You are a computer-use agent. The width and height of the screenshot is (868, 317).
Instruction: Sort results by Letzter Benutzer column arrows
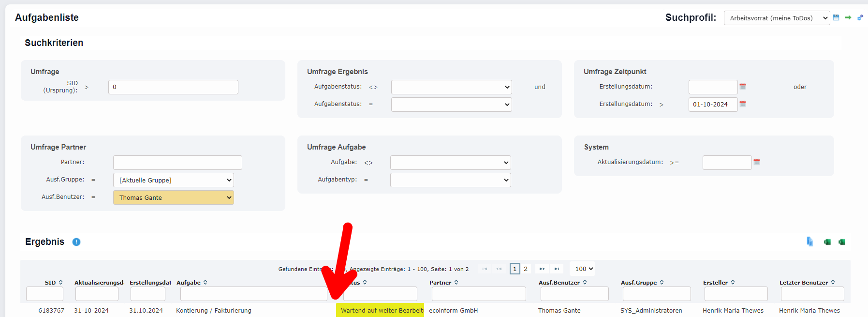(833, 282)
